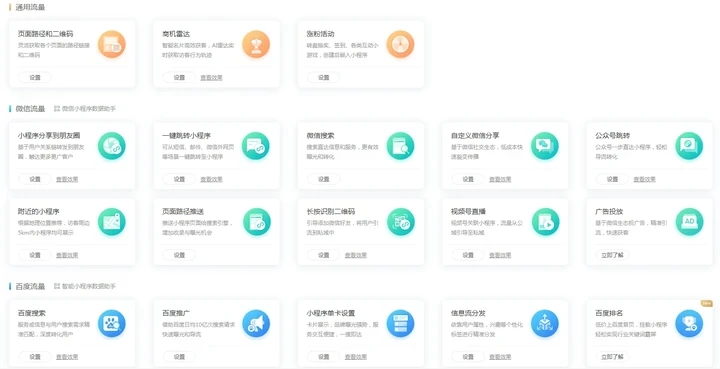The height and width of the screenshot is (369, 720).
Task: Open 微信小程序数据助手 link
Action: [85, 109]
